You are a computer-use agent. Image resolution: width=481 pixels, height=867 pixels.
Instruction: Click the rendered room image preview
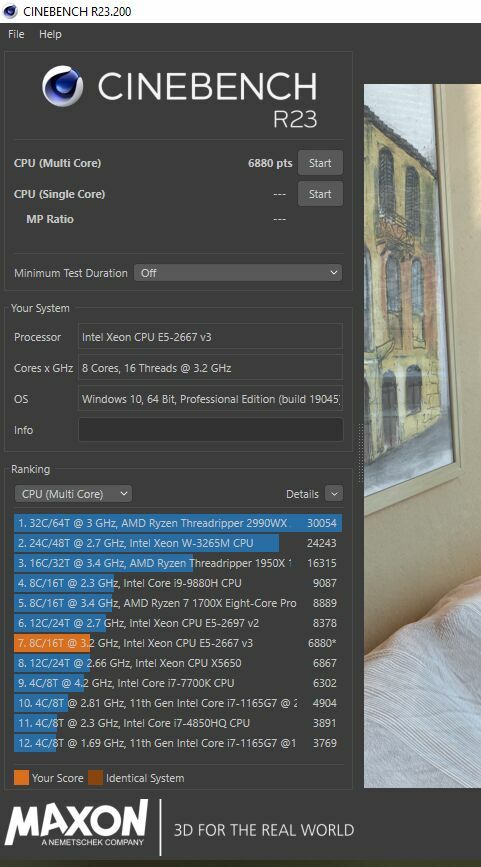422,436
